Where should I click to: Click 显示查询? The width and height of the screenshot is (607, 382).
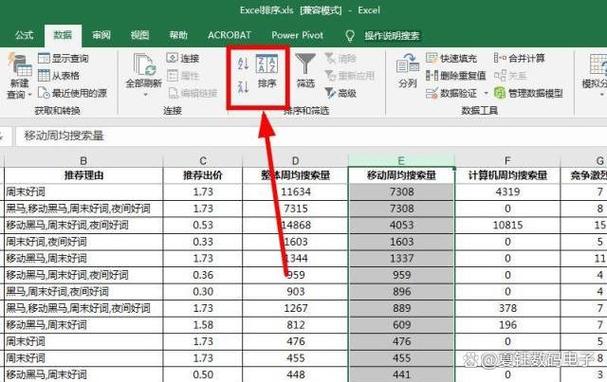[x=63, y=58]
